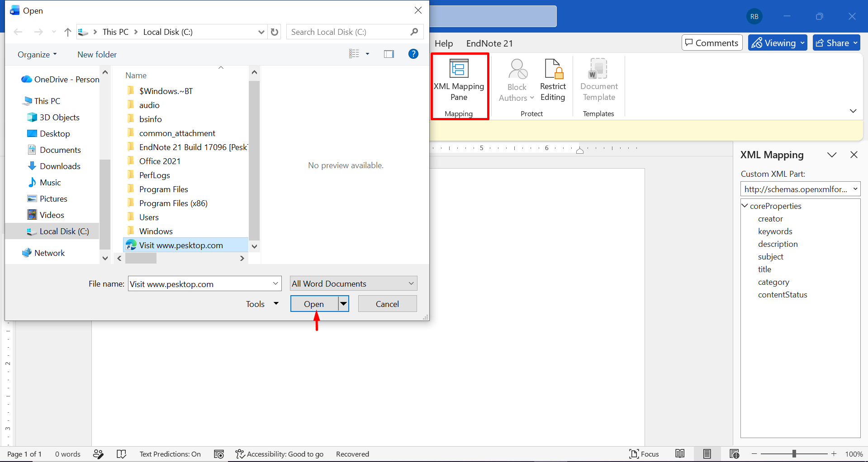Viewport: 868px width, 462px height.
Task: Open the Open button split arrow
Action: 343,304
